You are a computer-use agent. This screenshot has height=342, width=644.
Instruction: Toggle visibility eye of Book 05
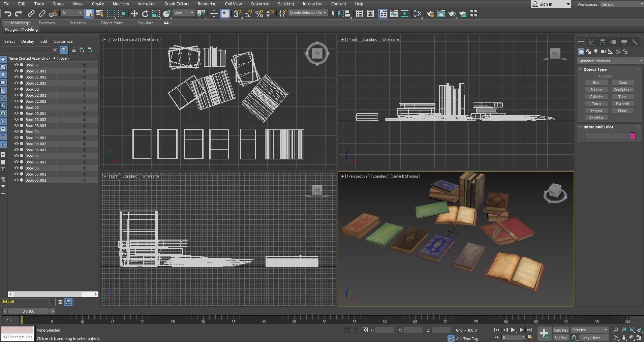(16, 156)
